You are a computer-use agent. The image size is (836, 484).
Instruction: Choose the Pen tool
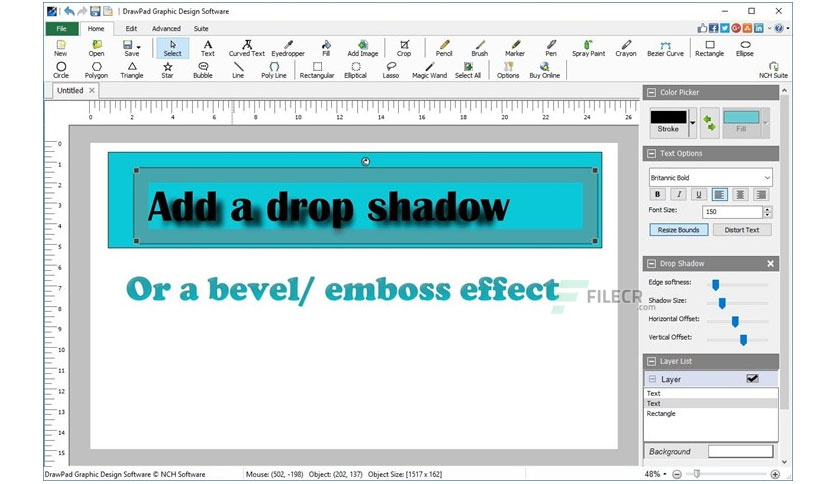(x=551, y=48)
